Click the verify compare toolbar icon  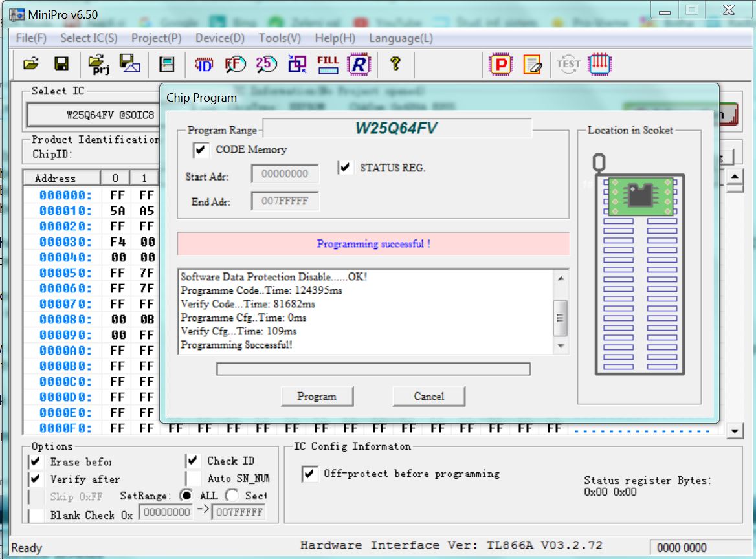coord(297,64)
